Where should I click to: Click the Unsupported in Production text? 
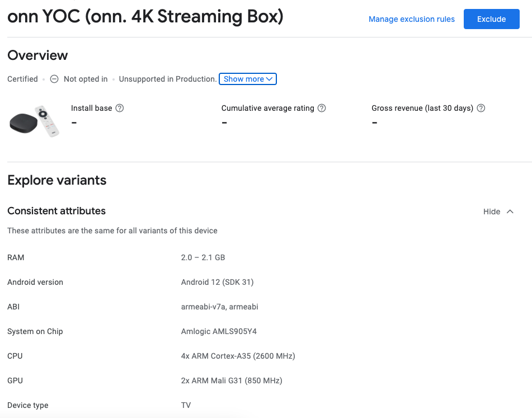[x=168, y=79]
